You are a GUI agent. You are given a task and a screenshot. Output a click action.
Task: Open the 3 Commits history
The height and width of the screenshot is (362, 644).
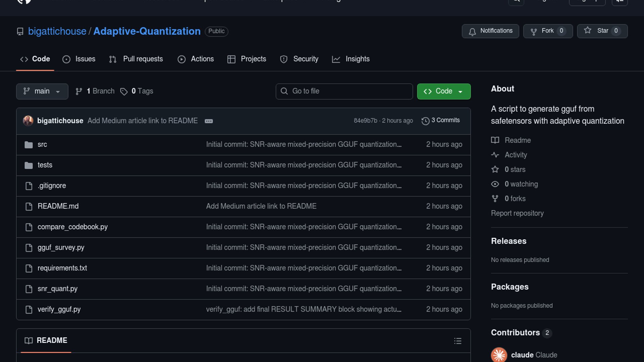(x=441, y=120)
